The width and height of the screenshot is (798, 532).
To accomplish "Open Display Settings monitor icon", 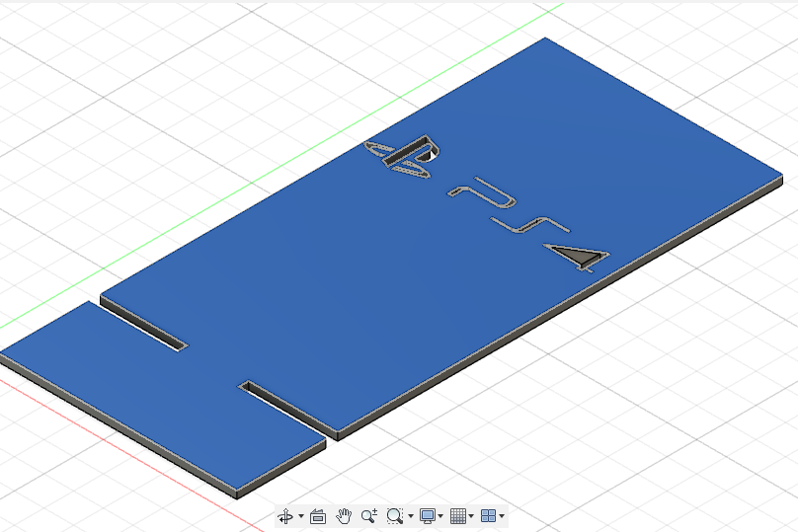I will [428, 516].
